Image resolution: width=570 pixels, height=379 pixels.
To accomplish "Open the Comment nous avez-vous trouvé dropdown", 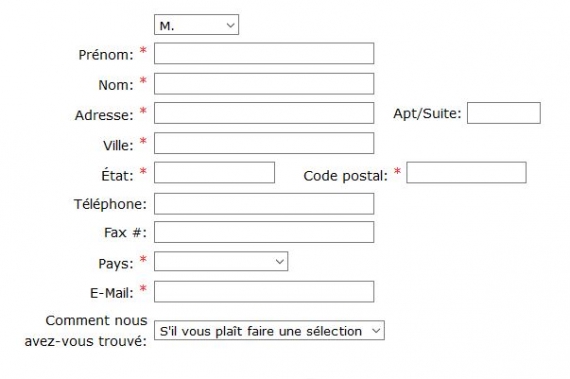I will tap(269, 330).
